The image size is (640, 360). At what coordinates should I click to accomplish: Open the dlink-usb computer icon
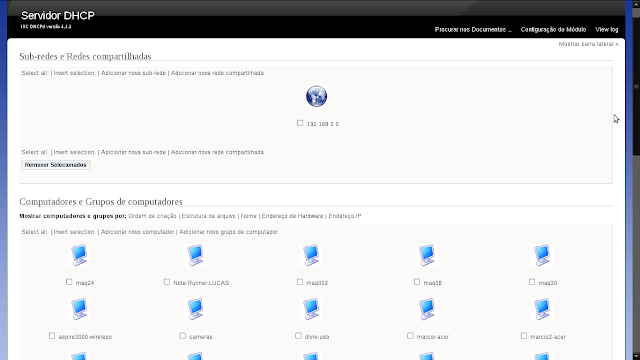[311, 309]
